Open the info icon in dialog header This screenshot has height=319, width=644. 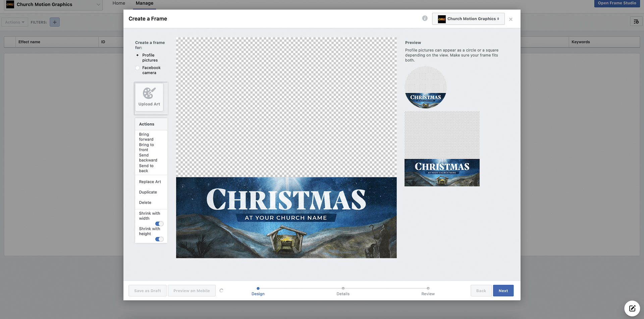[425, 18]
